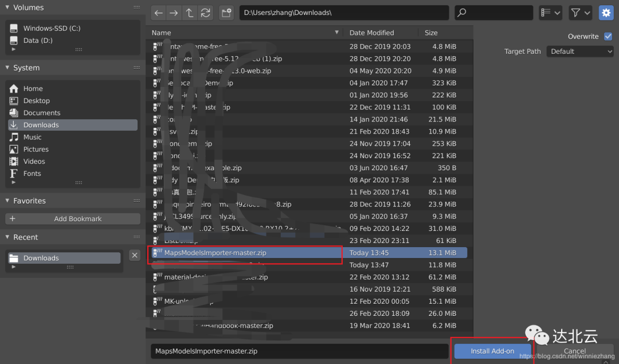Go back to previous folder
The width and height of the screenshot is (619, 364).
click(158, 13)
